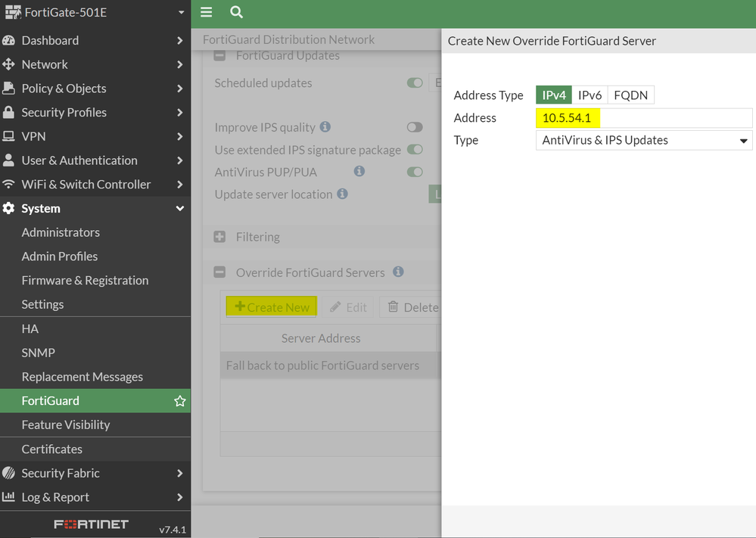Image resolution: width=756 pixels, height=538 pixels.
Task: Open the Type dropdown for AntiVirus & IPS Updates
Action: pyautogui.click(x=643, y=140)
